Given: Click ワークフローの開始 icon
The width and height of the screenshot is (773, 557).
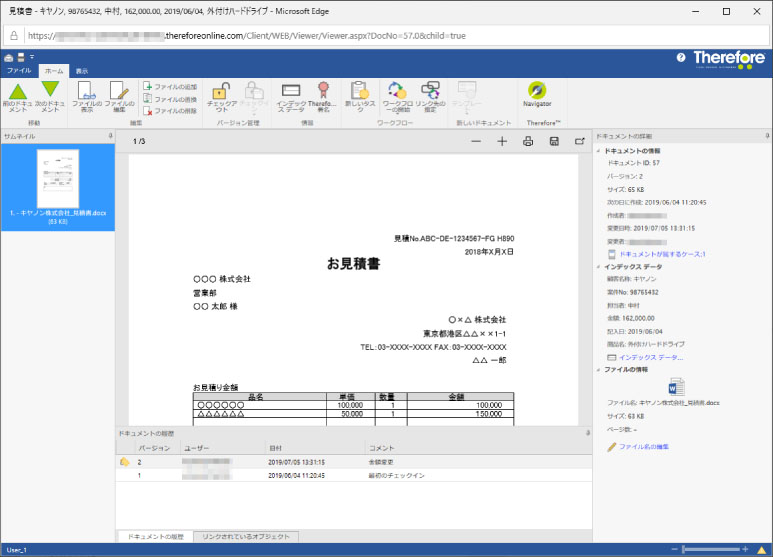Looking at the screenshot, I should (x=396, y=96).
